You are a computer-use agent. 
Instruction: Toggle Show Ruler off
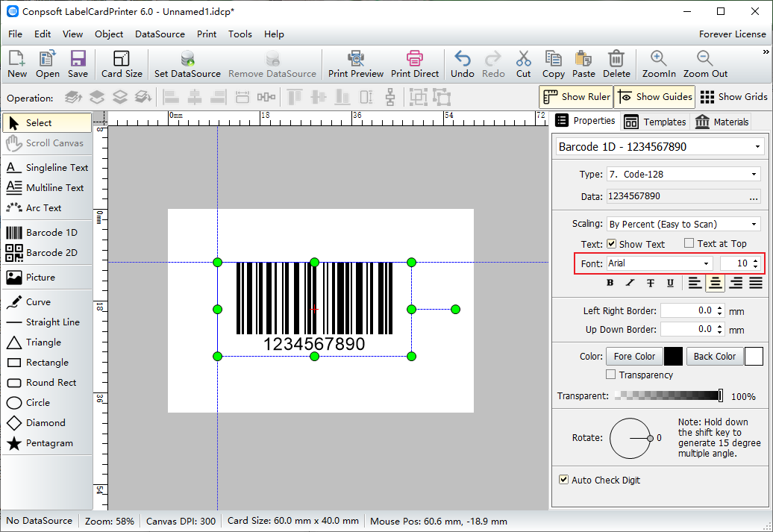pos(576,97)
